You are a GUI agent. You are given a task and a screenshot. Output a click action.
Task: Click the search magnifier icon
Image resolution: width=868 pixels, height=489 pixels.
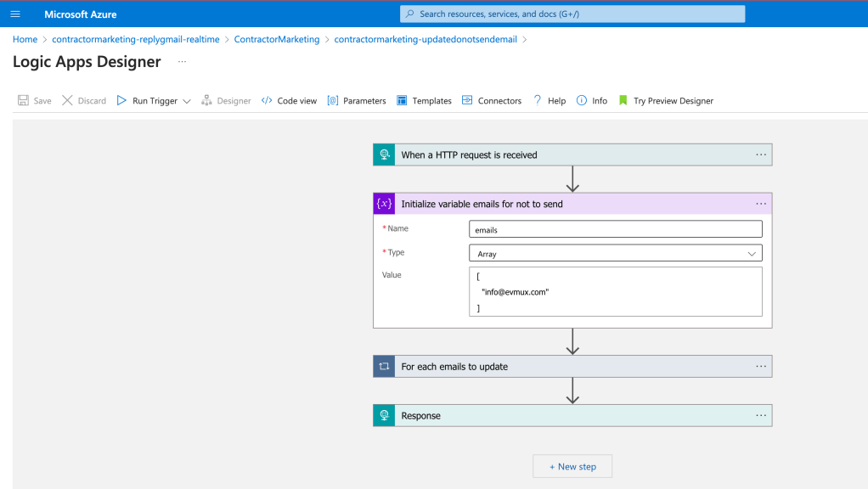click(x=409, y=14)
